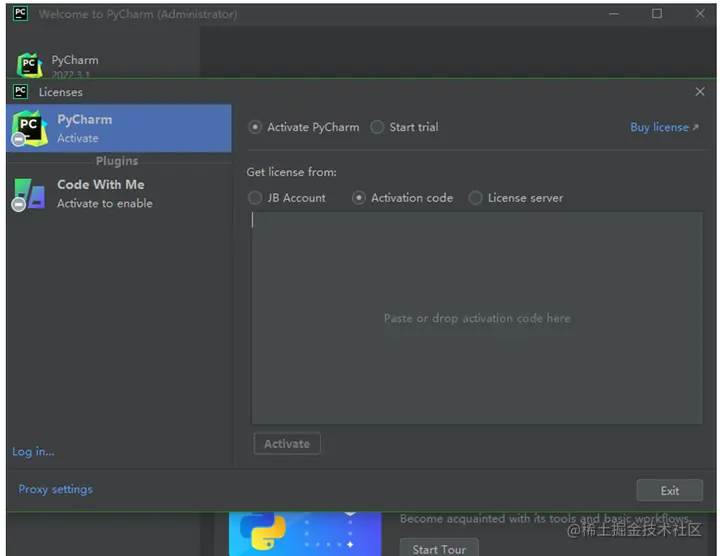The width and height of the screenshot is (720, 556).
Task: Close the Licenses dialog
Action: (x=700, y=91)
